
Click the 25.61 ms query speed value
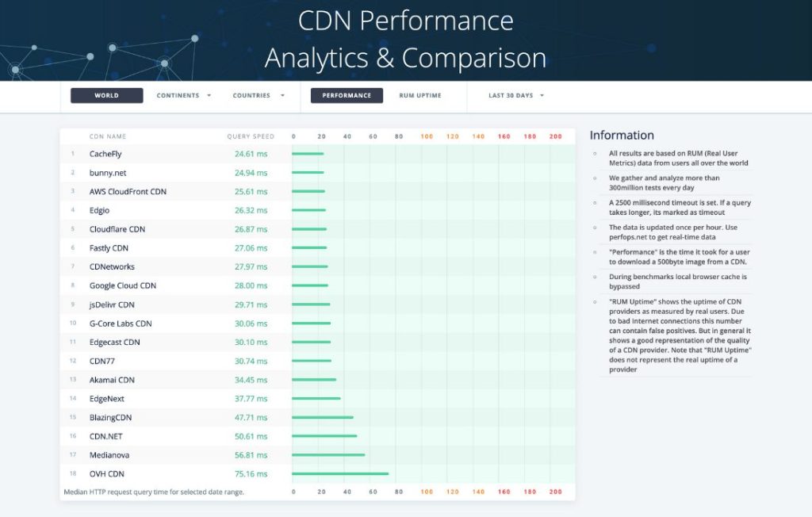point(251,191)
